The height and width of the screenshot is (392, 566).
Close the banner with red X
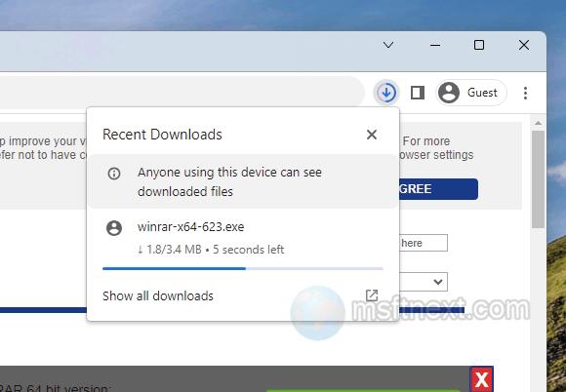[481, 379]
